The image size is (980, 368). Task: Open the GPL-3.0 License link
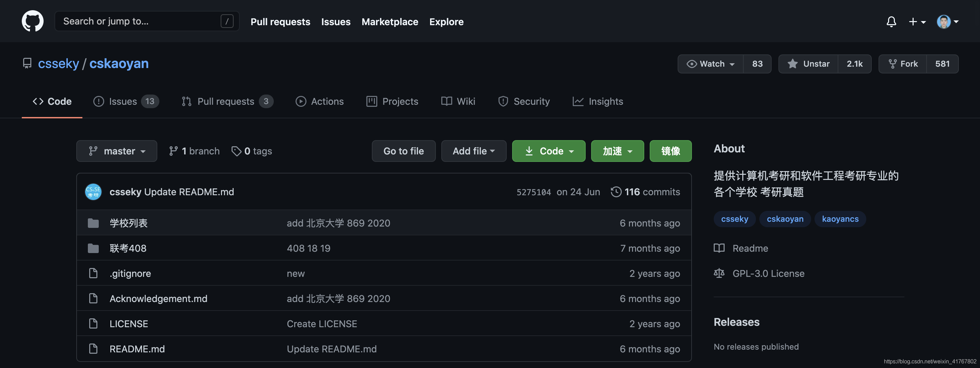click(769, 273)
